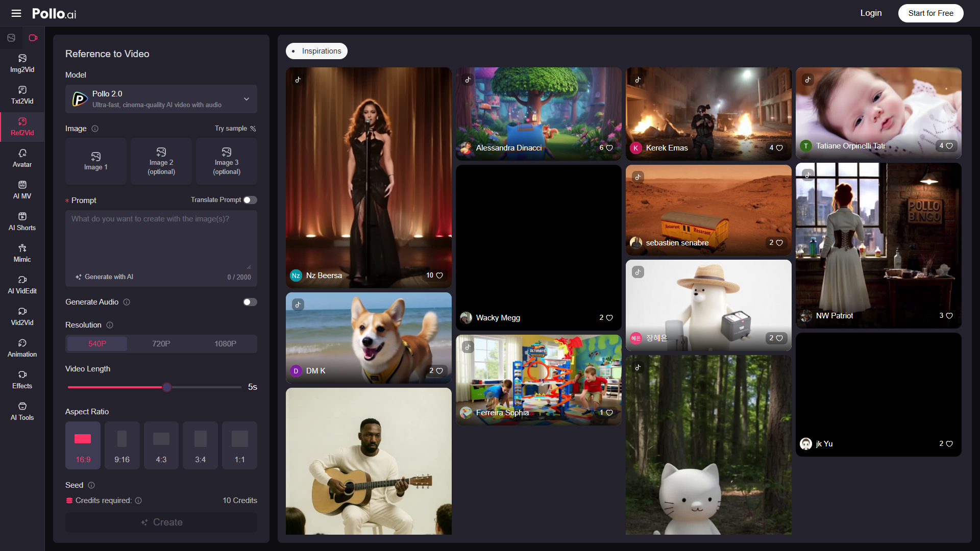This screenshot has height=551, width=980.
Task: Select the 720P resolution option
Action: (x=161, y=344)
